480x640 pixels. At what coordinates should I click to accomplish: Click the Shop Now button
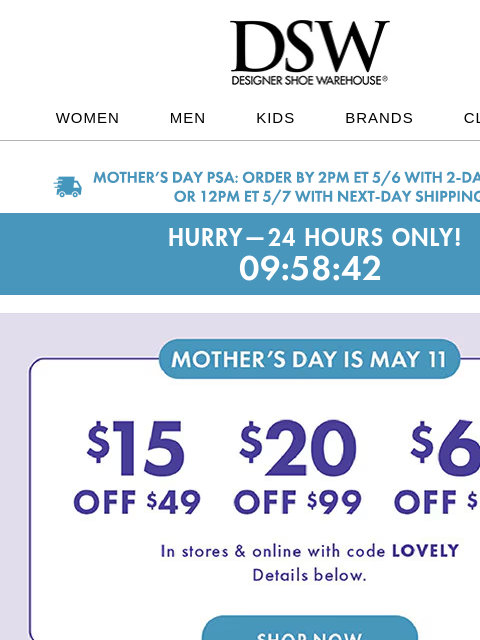pos(310,628)
